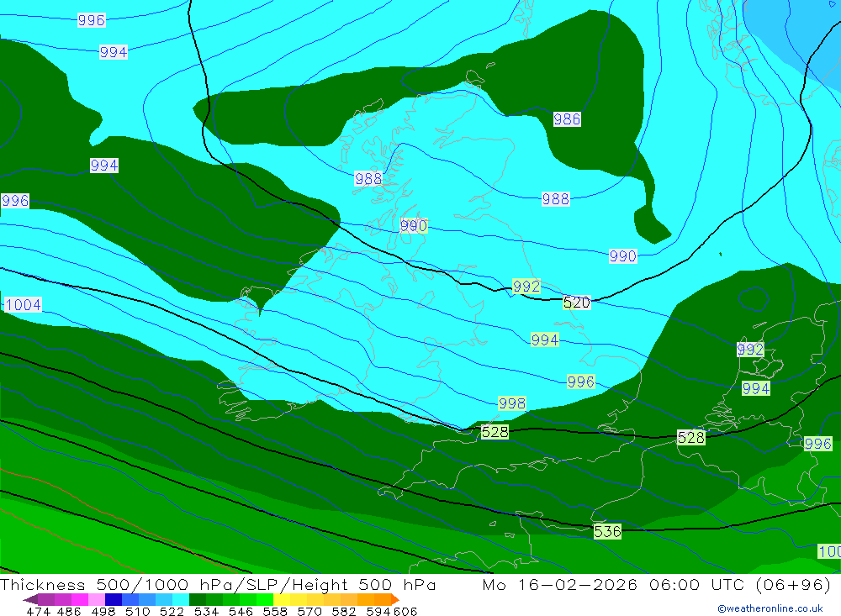The height and width of the screenshot is (616, 841).
Task: Click the legend value 594
Action: (x=378, y=611)
